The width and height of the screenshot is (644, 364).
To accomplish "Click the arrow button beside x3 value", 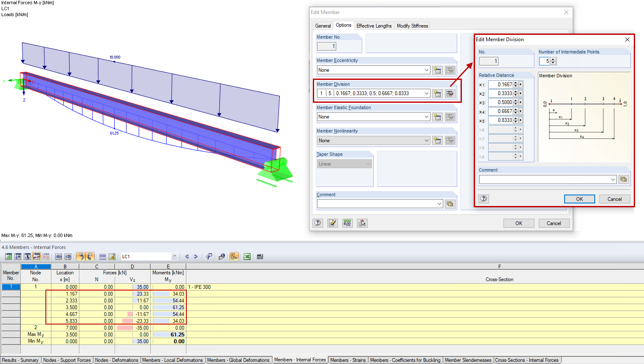I will (521, 102).
